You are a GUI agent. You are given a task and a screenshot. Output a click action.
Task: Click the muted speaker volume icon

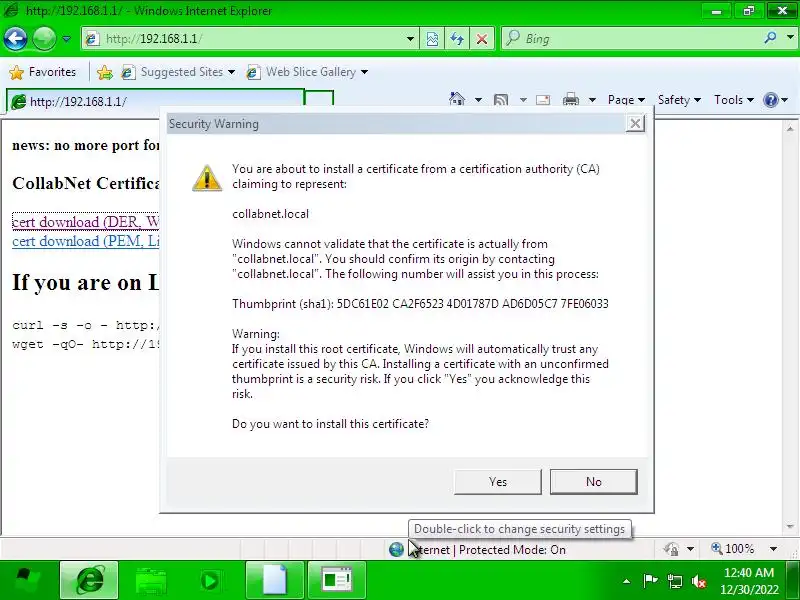coord(698,581)
